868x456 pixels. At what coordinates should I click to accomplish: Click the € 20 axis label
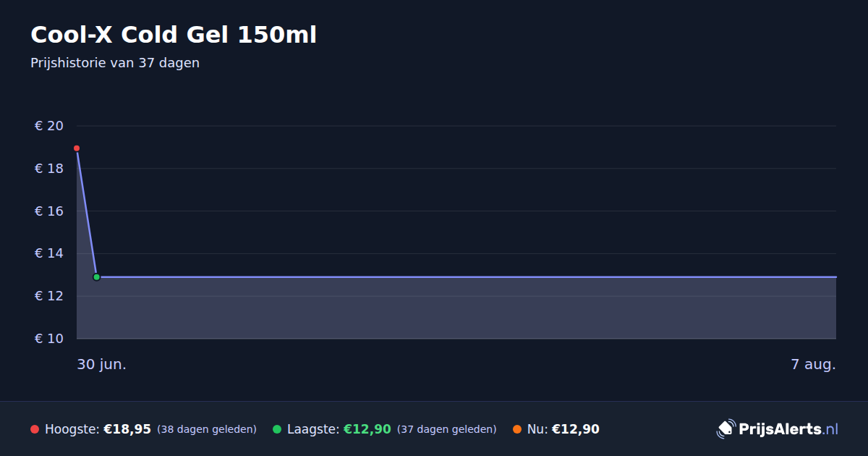coord(49,126)
